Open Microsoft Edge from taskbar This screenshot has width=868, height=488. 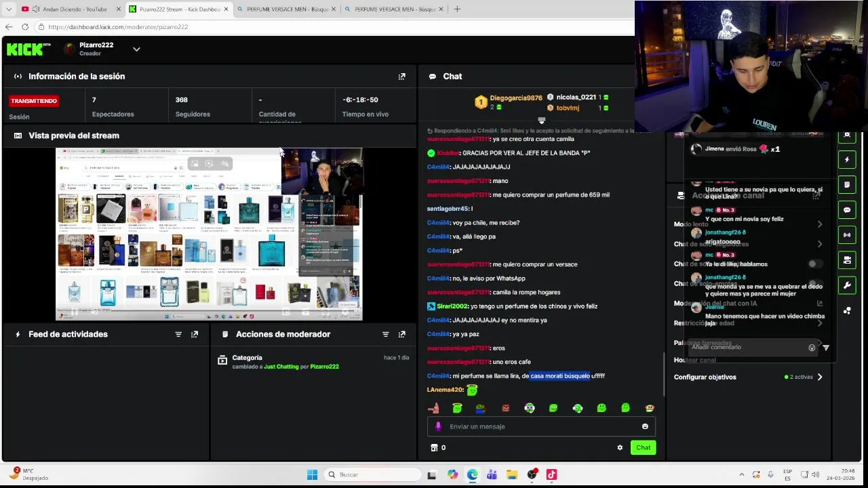[x=472, y=474]
